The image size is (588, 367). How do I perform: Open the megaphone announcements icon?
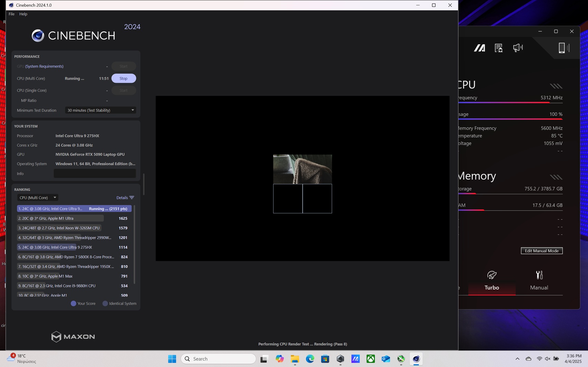518,48
